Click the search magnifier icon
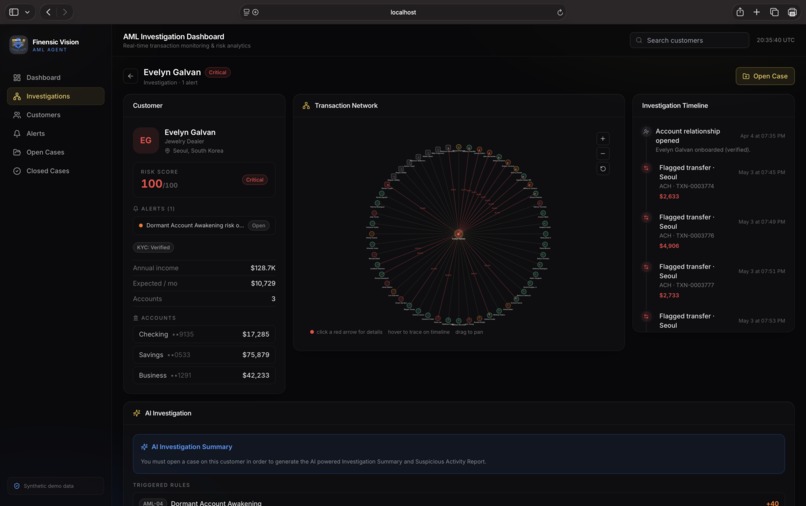 coord(639,40)
